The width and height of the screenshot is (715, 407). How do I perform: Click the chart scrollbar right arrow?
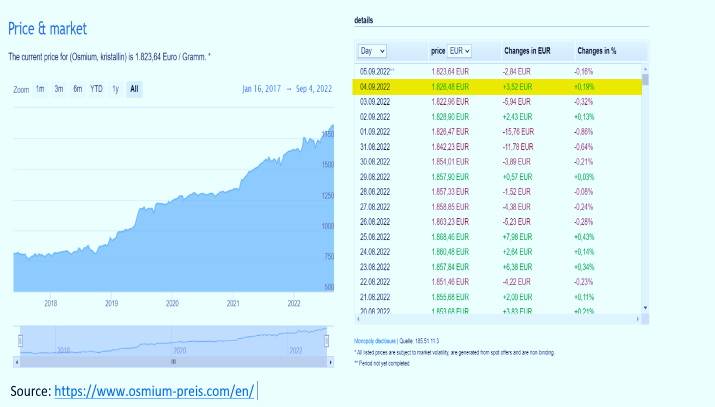[x=330, y=362]
